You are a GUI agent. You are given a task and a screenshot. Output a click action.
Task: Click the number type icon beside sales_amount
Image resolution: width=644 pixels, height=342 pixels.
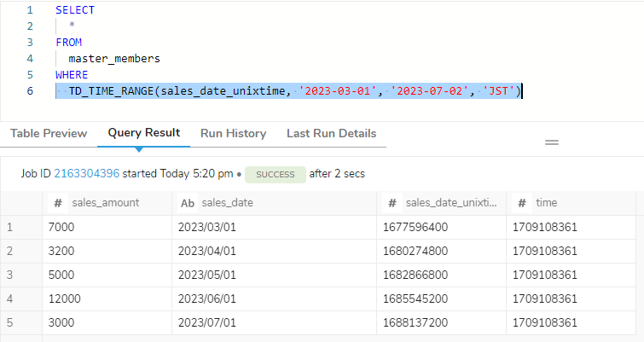point(58,203)
